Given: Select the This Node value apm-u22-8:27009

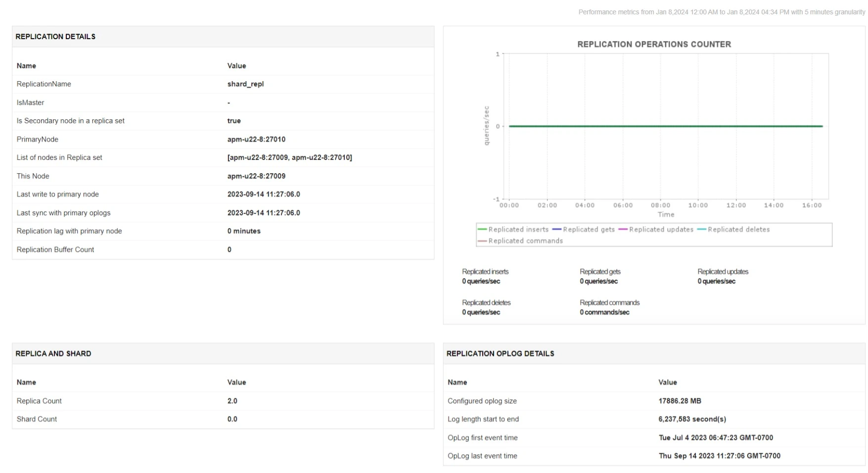Looking at the screenshot, I should coord(256,176).
